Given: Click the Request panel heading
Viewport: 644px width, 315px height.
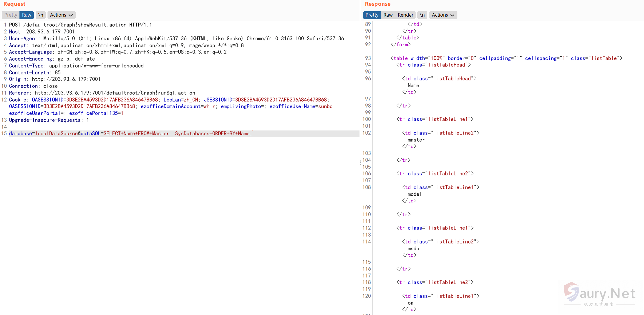Looking at the screenshot, I should 14,4.
